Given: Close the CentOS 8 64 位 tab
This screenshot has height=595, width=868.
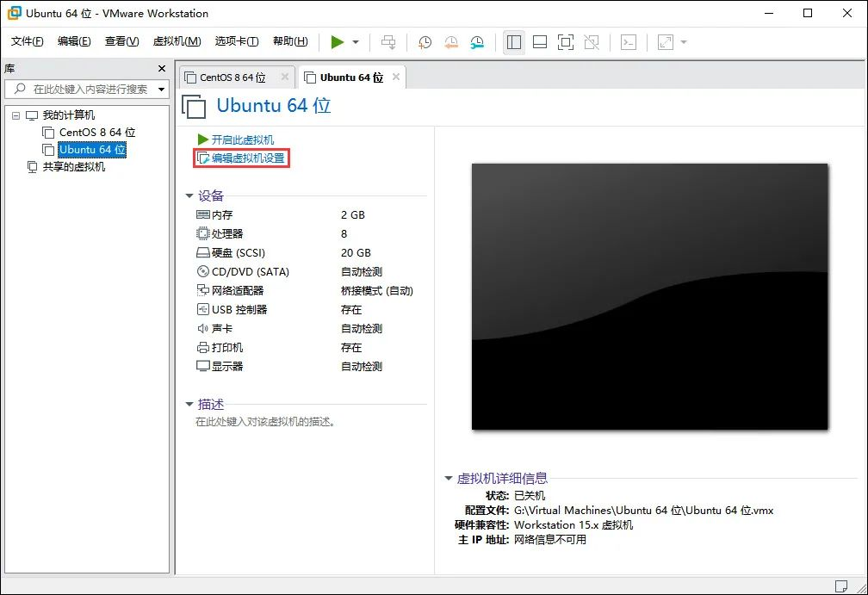Looking at the screenshot, I should 284,77.
